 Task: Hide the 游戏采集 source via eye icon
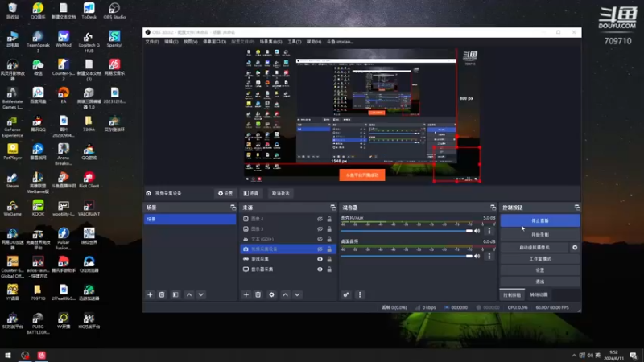pyautogui.click(x=320, y=259)
